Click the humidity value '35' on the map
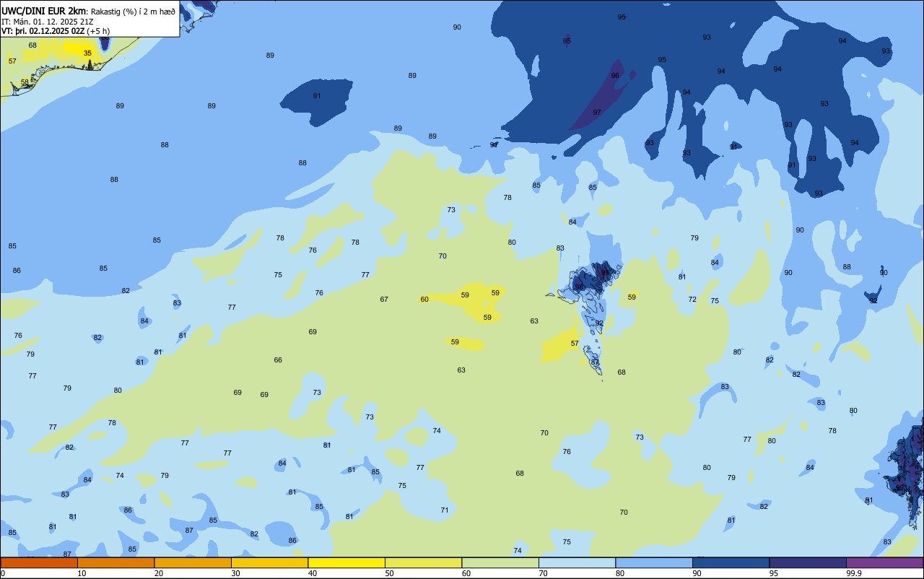 click(87, 53)
